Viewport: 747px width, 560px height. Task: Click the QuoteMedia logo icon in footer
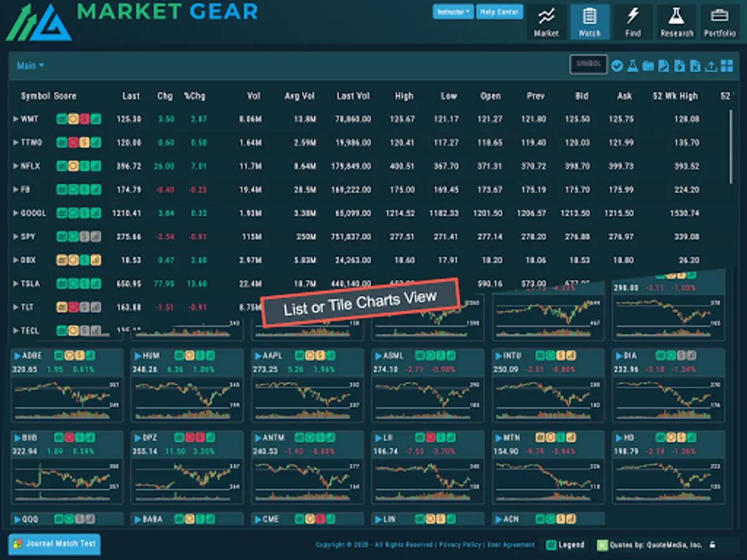[x=602, y=545]
